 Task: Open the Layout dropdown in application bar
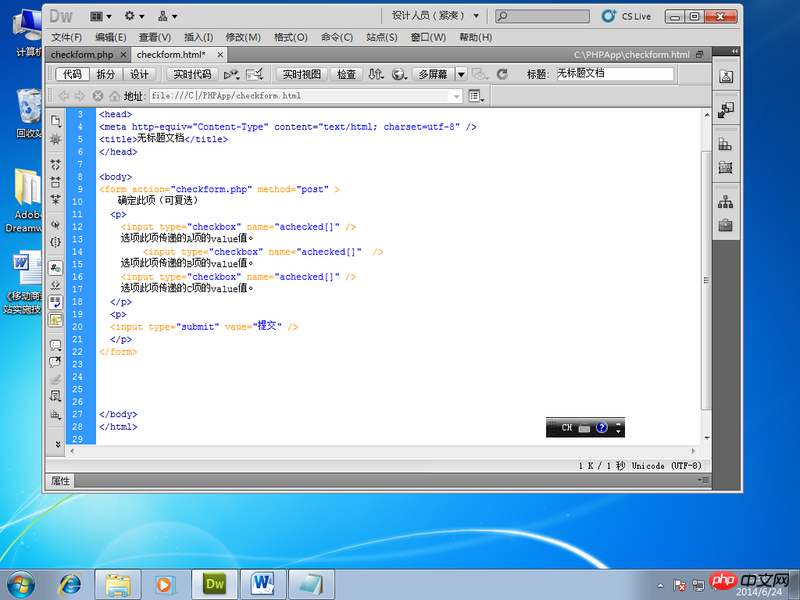pyautogui.click(x=101, y=16)
